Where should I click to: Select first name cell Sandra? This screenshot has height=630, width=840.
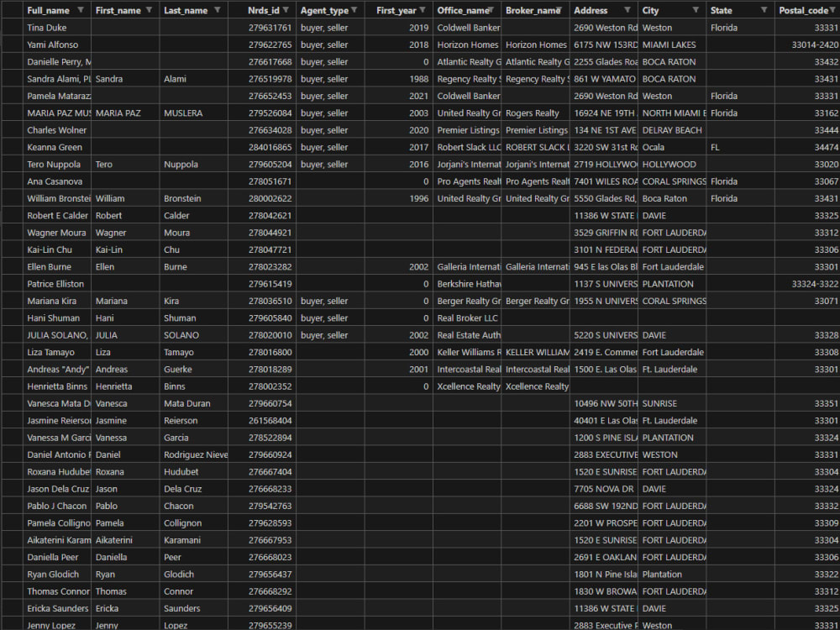point(125,79)
